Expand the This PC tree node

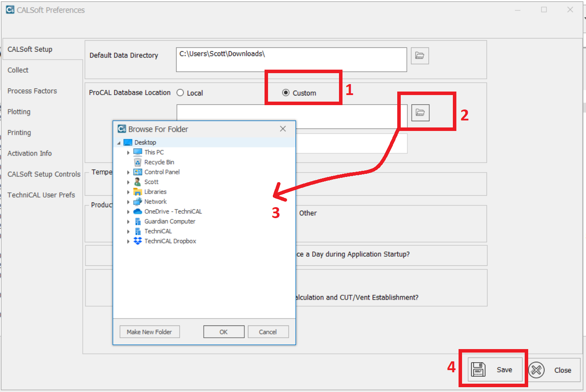click(128, 152)
